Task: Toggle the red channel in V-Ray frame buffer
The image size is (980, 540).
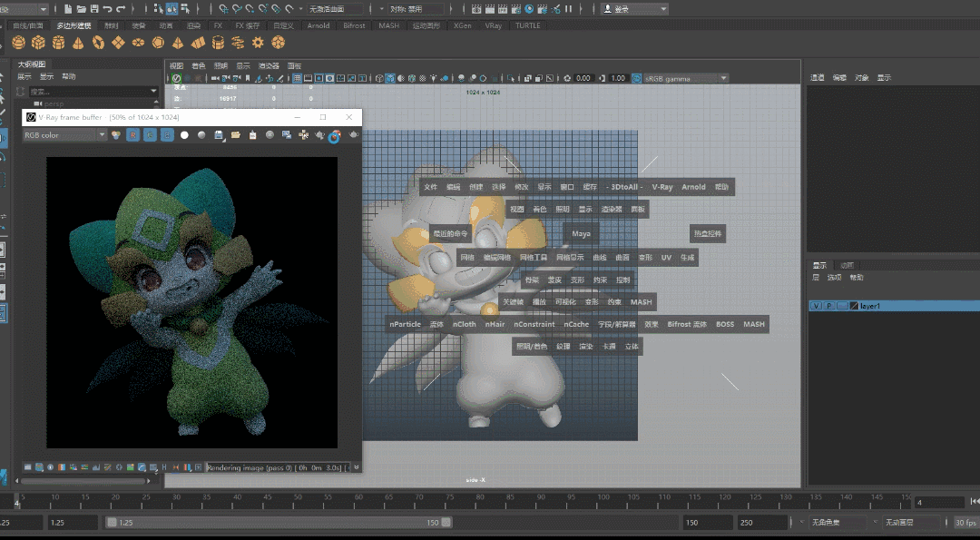Action: (x=133, y=135)
